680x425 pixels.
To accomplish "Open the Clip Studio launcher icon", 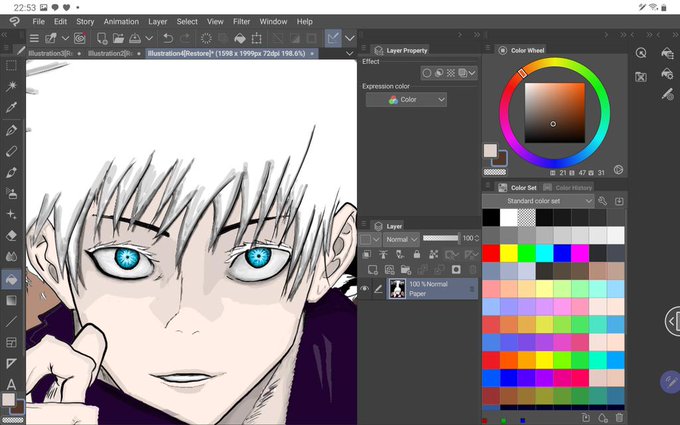I will point(79,39).
